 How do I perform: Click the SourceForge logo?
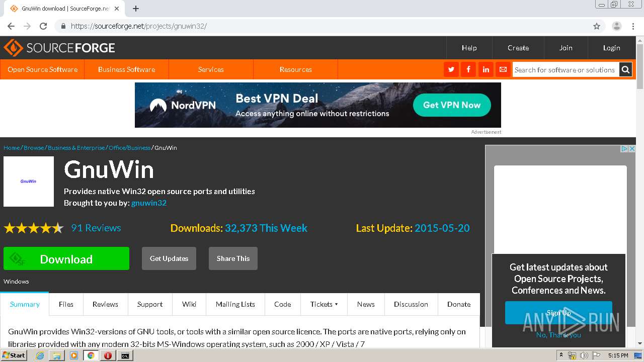click(59, 48)
